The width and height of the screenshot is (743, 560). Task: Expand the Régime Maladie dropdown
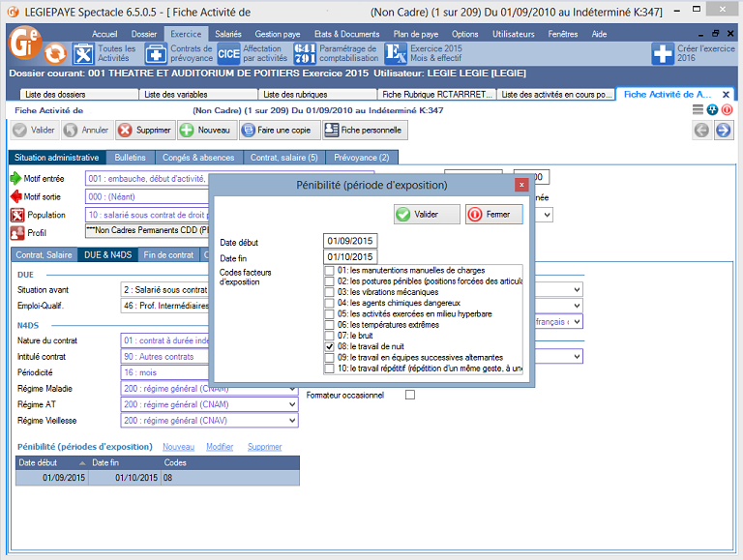coord(291,390)
